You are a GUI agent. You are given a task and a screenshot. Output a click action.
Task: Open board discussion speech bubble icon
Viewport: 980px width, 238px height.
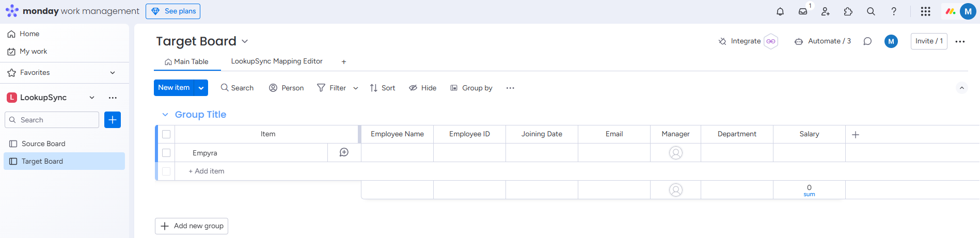click(867, 41)
